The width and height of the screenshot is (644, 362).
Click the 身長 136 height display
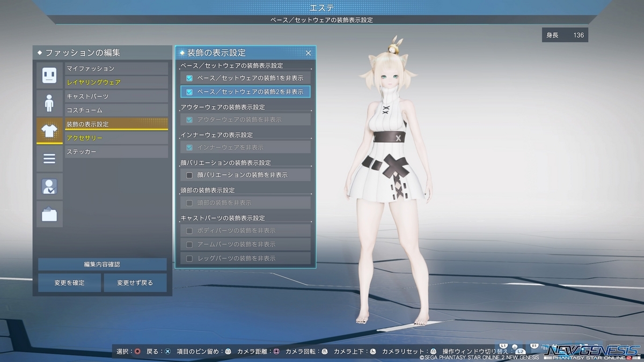[x=565, y=35]
